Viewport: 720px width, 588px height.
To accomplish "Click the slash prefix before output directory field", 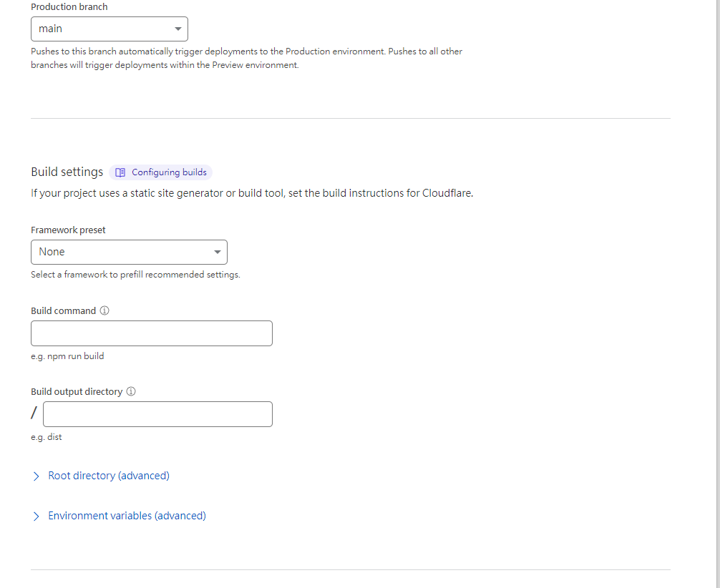I will (x=34, y=414).
